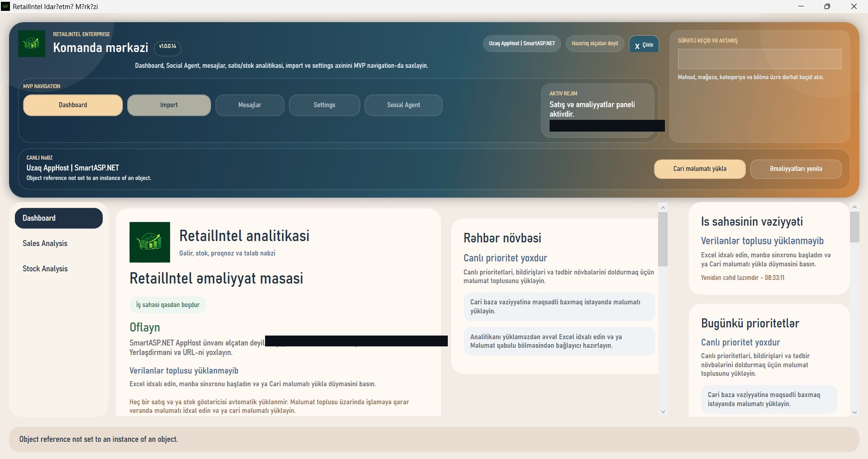The height and width of the screenshot is (459, 868).
Task: Click the Uzaq AppHost | SmartASP.NET heading under CANLI NəBZ
Action: pos(73,168)
